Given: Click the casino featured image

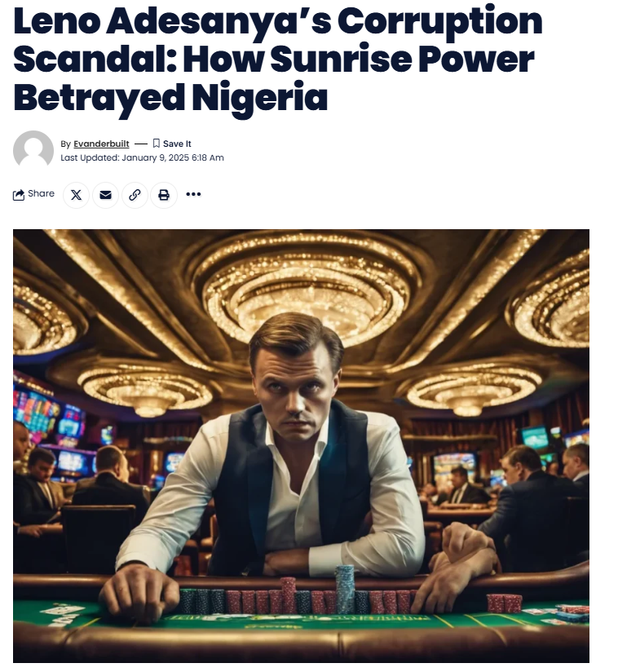Looking at the screenshot, I should pyautogui.click(x=301, y=446).
